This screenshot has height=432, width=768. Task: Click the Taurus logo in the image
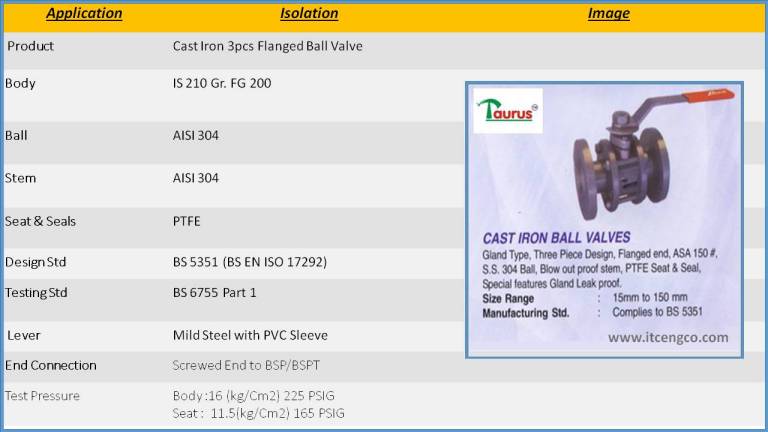509,111
